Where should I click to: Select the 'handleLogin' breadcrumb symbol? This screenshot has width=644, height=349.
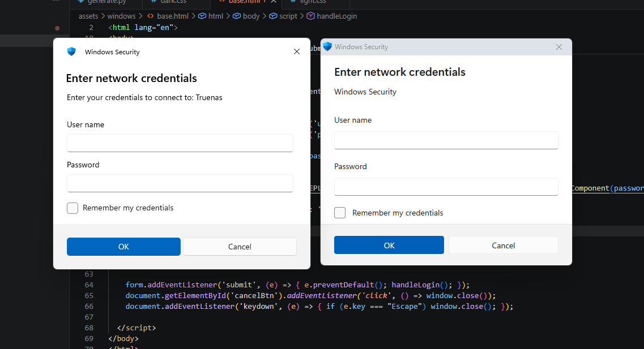332,16
